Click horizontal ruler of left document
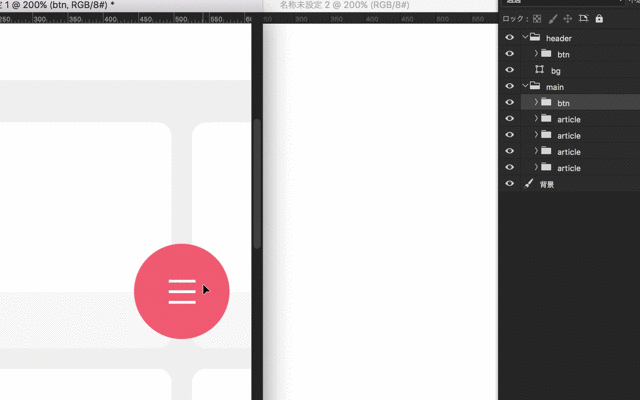 [126, 18]
